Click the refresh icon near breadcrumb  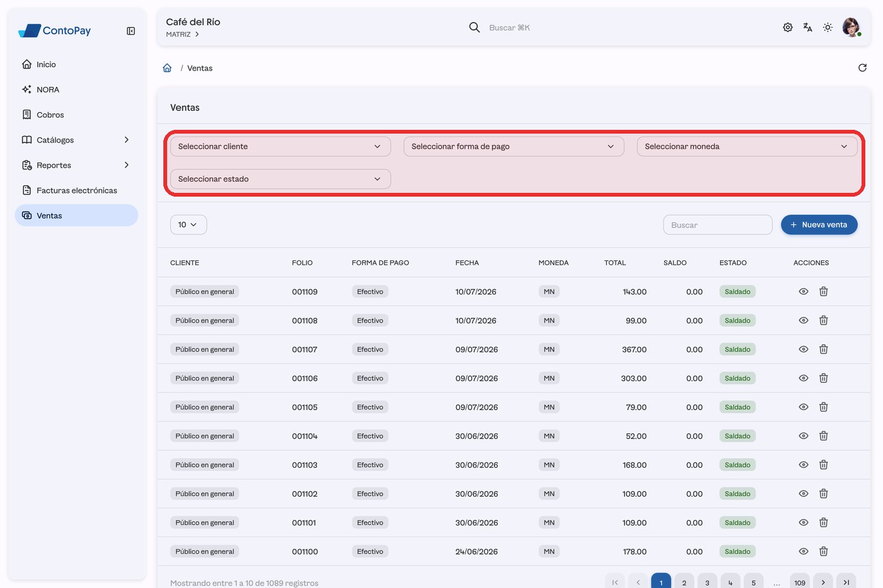[862, 67]
